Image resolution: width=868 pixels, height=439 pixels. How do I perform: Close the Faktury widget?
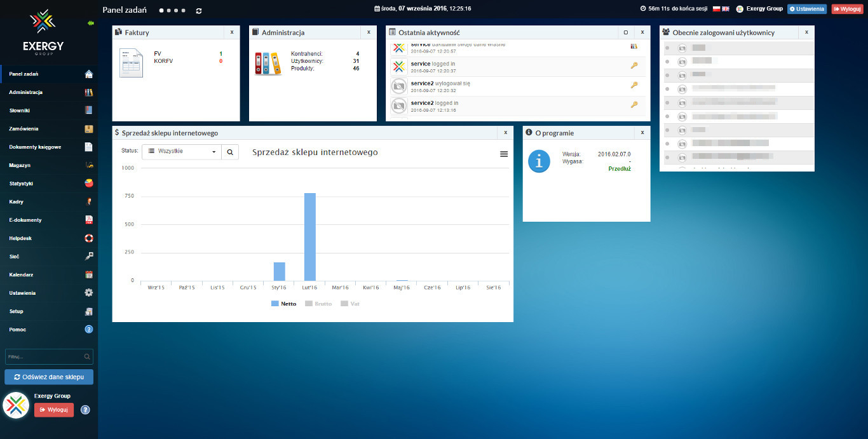pos(232,32)
